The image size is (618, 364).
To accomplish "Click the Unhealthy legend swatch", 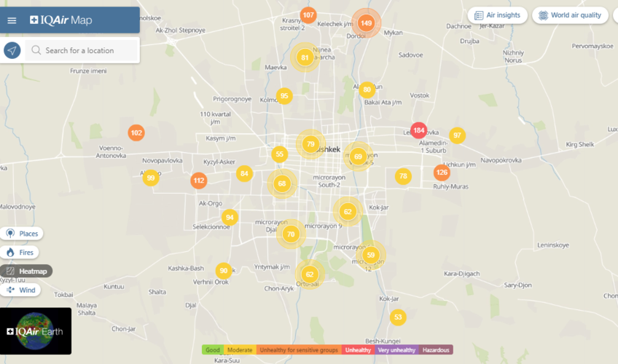I will (358, 350).
